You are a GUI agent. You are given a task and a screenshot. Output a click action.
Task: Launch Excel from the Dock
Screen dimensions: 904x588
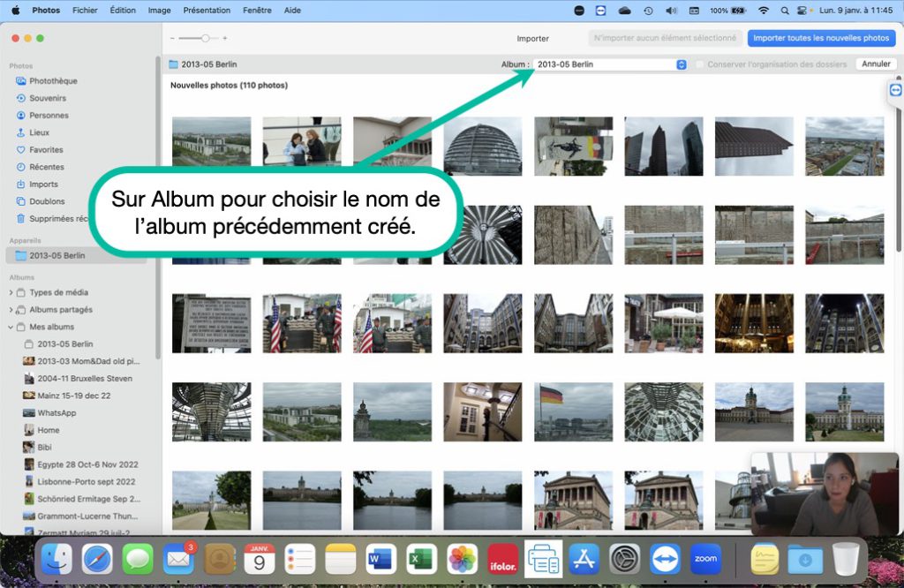click(422, 559)
